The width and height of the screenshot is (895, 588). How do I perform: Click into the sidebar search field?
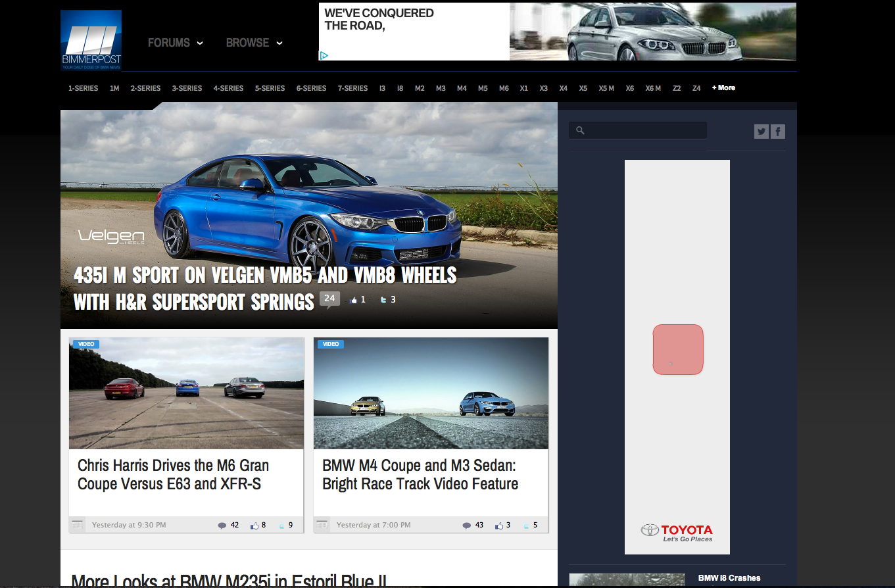(638, 130)
